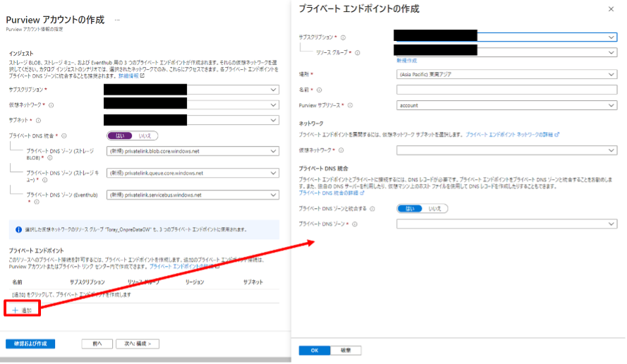This screenshot has height=364, width=627.
Task: Click リージョン column header in endpoint table
Action: [x=195, y=282]
